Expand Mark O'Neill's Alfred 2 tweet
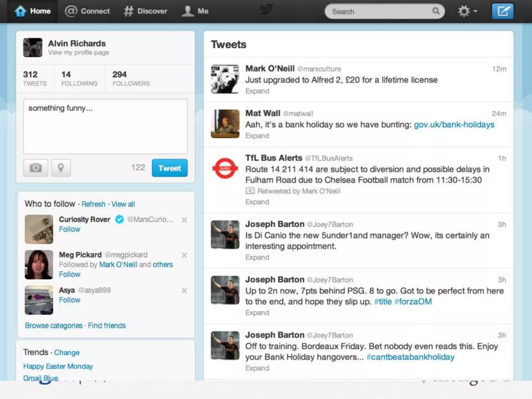This screenshot has height=399, width=532. coord(257,91)
